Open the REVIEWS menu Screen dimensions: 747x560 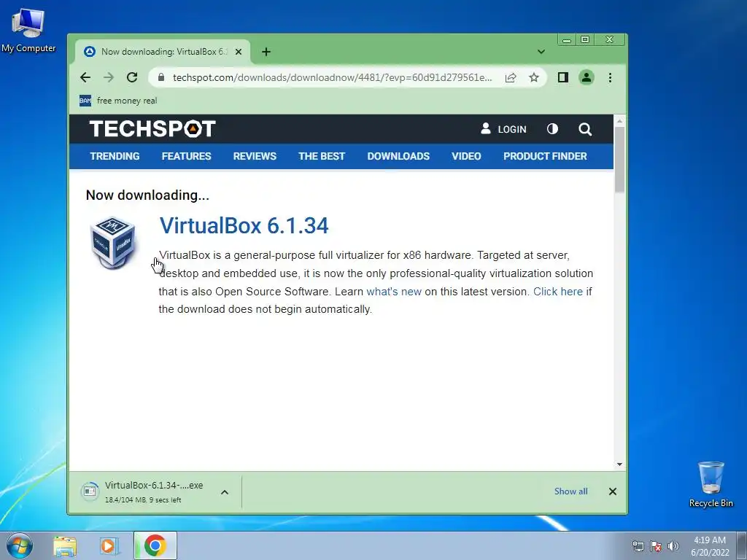pyautogui.click(x=255, y=156)
